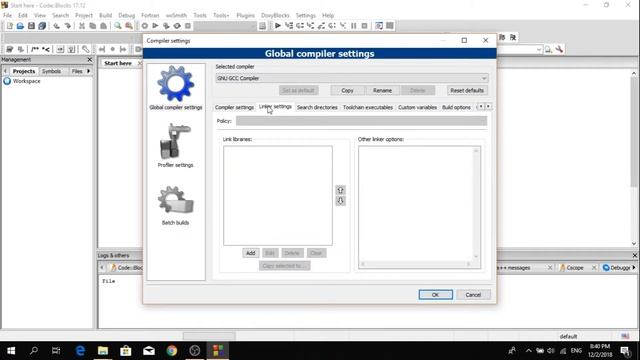Move selected library up arrow
Viewport: 640px width, 360px height.
tap(340, 190)
